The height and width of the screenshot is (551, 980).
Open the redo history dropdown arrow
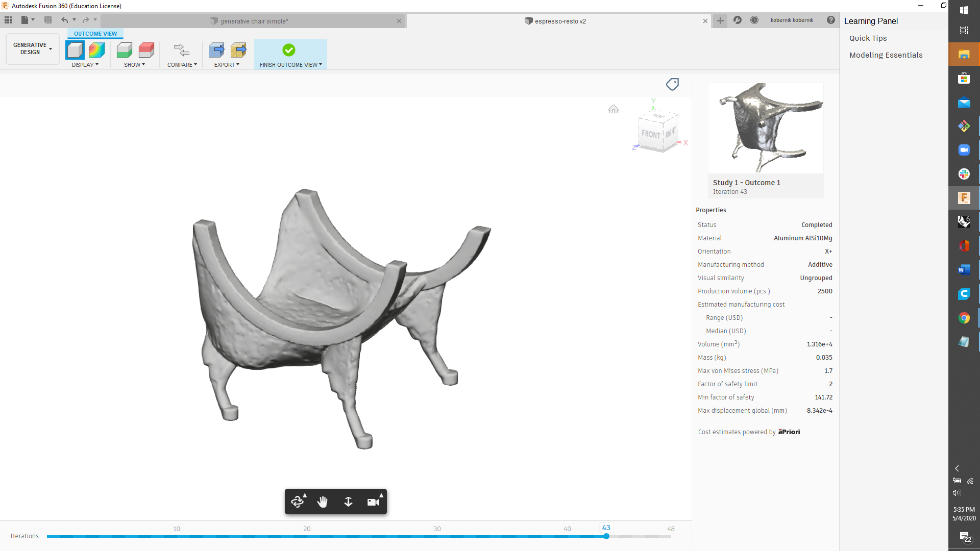(95, 20)
